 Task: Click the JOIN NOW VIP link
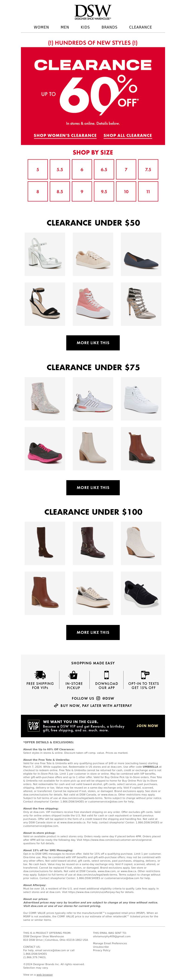tap(147, 725)
